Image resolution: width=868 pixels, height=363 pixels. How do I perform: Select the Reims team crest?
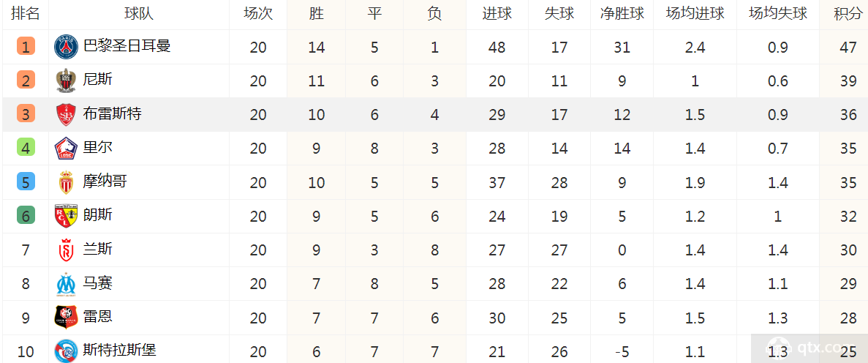[x=67, y=250]
